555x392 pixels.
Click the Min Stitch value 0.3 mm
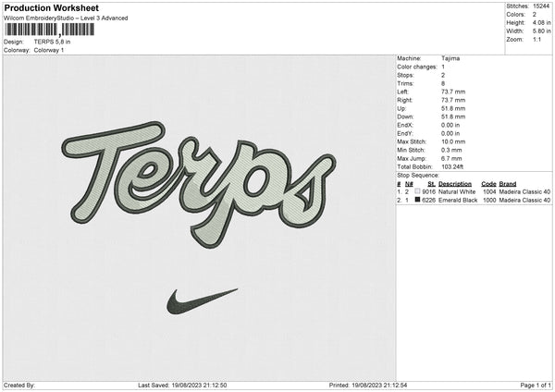[x=451, y=150]
